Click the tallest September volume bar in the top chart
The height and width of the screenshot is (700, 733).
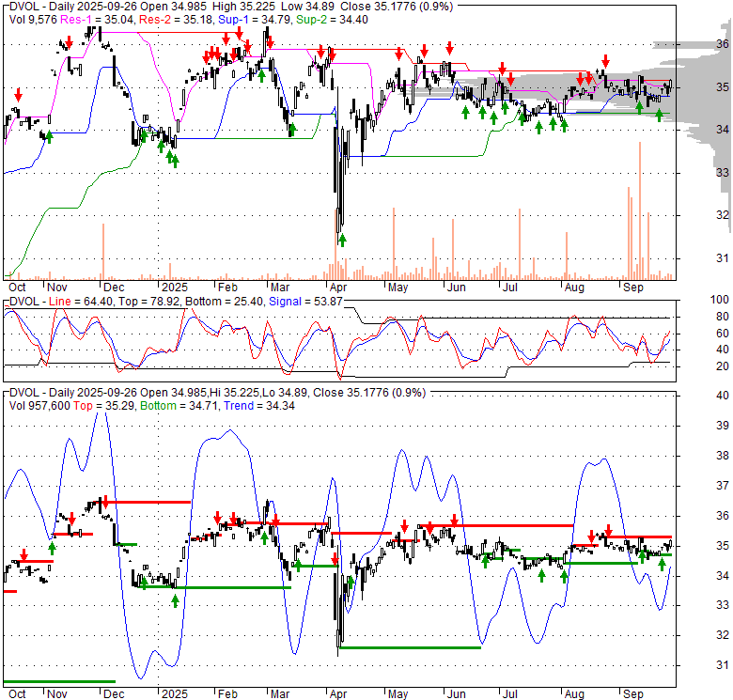tap(640, 210)
